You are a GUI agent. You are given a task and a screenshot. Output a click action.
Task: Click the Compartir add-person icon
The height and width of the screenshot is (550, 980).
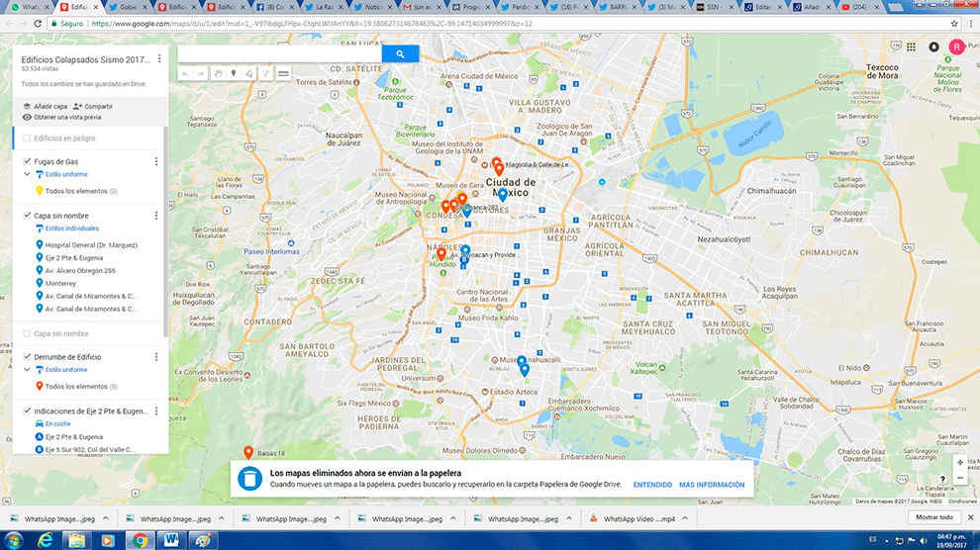click(x=77, y=106)
